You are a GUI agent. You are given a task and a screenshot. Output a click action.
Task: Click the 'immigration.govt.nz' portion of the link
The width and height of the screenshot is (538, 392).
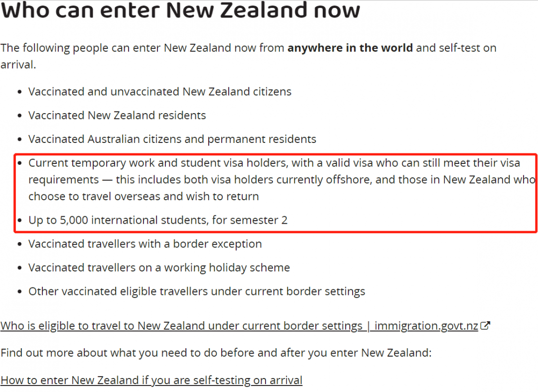[426, 325]
